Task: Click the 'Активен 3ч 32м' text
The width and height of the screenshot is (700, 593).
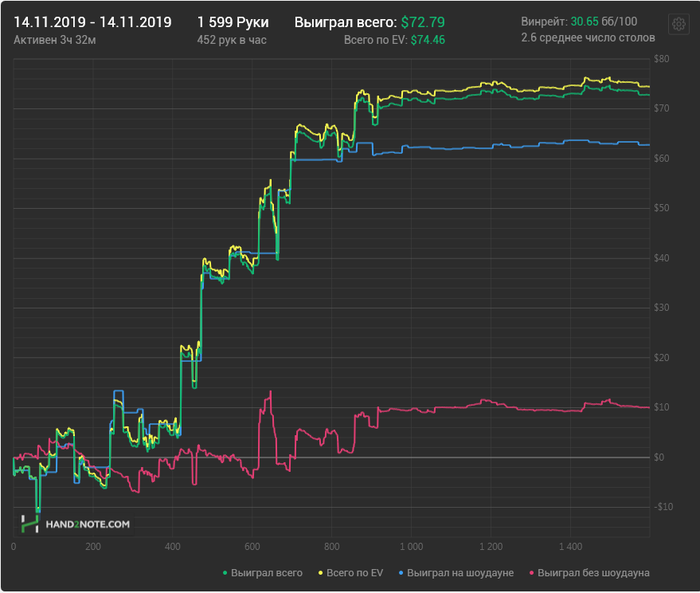Action: 54,40
